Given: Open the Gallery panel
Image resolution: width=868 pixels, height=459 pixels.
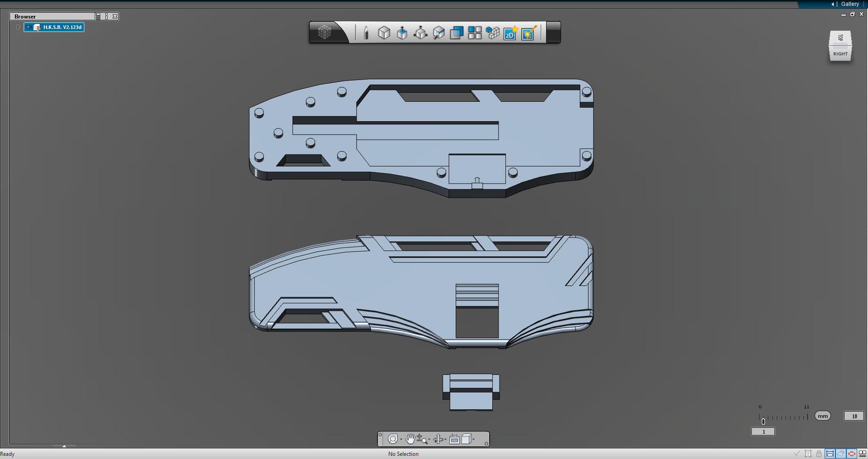Looking at the screenshot, I should tap(850, 4).
